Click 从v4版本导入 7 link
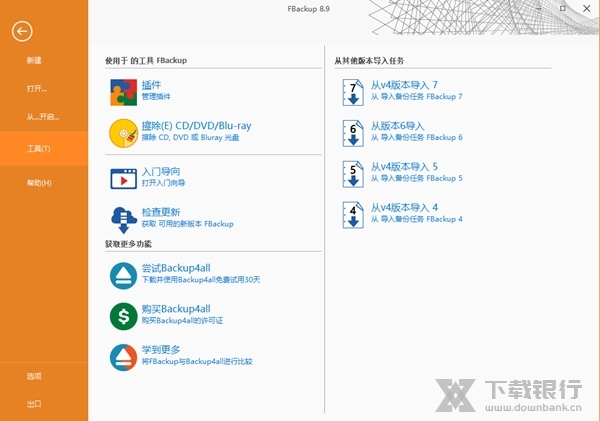 tap(404, 85)
